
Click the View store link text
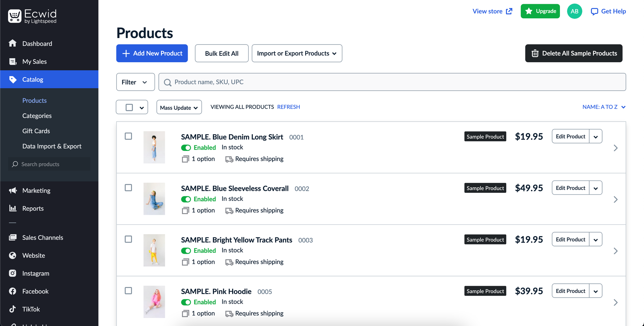(x=487, y=11)
